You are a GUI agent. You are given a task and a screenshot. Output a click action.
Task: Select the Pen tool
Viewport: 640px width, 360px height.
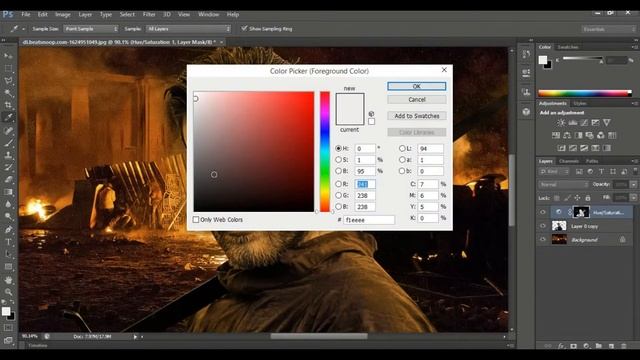point(8,229)
